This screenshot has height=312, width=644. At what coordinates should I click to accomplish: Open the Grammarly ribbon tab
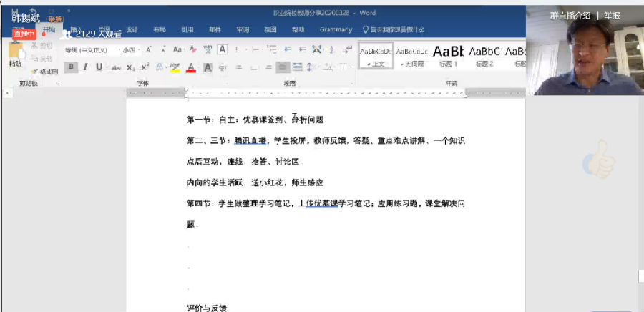(x=336, y=30)
